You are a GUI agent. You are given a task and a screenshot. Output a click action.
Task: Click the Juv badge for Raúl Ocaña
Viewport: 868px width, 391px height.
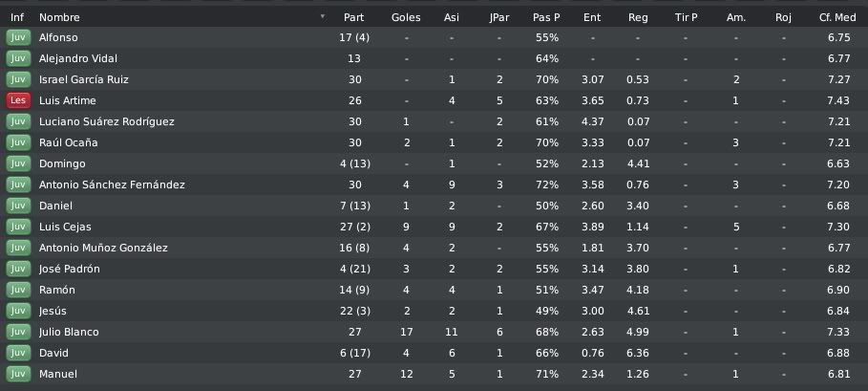[x=18, y=142]
